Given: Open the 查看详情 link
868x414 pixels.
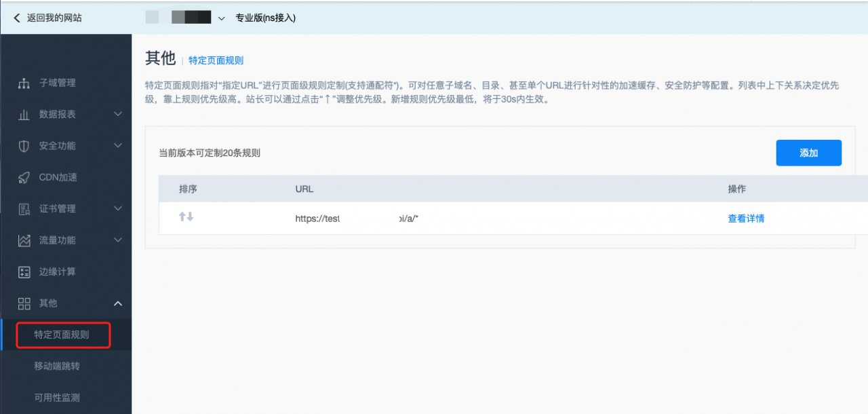Looking at the screenshot, I should pos(746,219).
